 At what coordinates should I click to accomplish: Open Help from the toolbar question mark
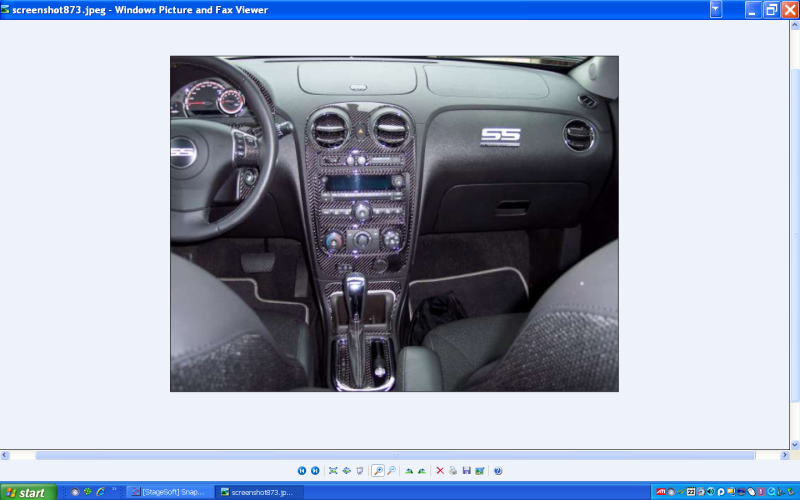point(498,470)
